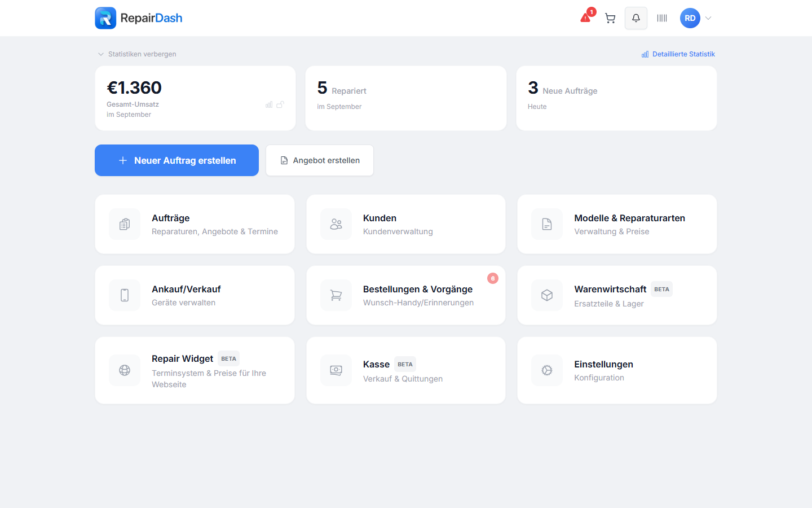The image size is (812, 508).
Task: Open the shopping cart in header
Action: pyautogui.click(x=610, y=18)
